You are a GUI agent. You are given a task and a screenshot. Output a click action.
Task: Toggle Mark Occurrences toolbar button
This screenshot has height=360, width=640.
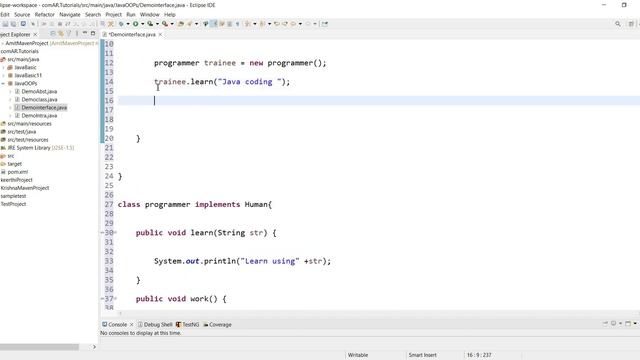tap(213, 24)
